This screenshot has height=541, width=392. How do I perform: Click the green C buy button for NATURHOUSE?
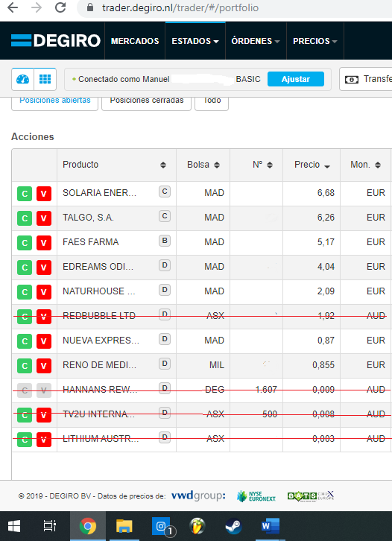(25, 292)
